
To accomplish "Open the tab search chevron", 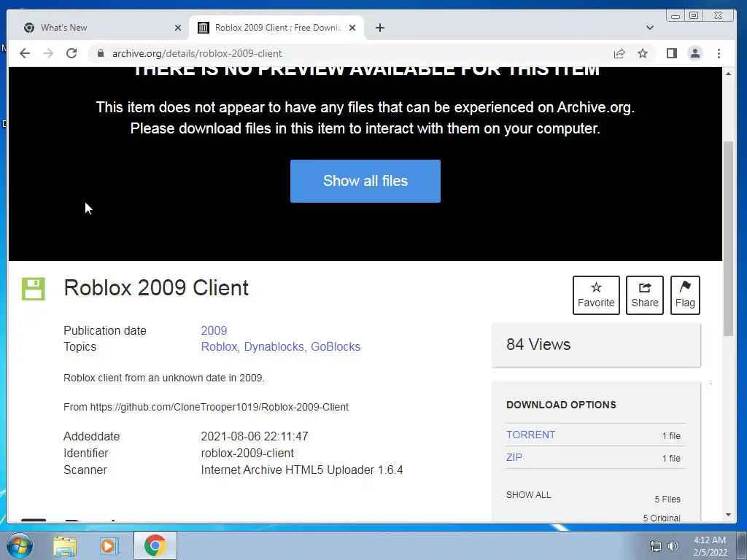I will tap(650, 28).
